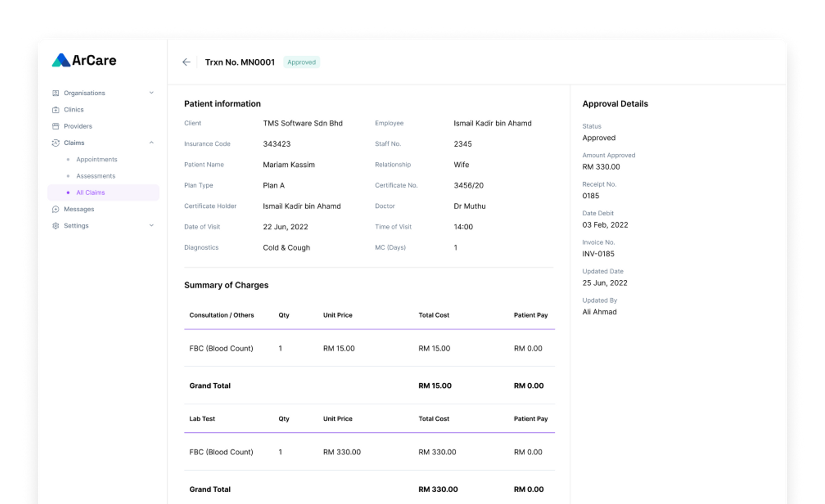This screenshot has height=504, width=825.
Task: Open the Assessments submenu item
Action: 96,176
